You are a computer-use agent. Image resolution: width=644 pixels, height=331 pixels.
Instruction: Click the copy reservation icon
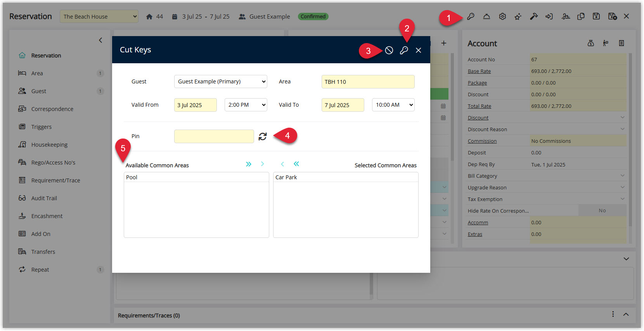(x=581, y=16)
